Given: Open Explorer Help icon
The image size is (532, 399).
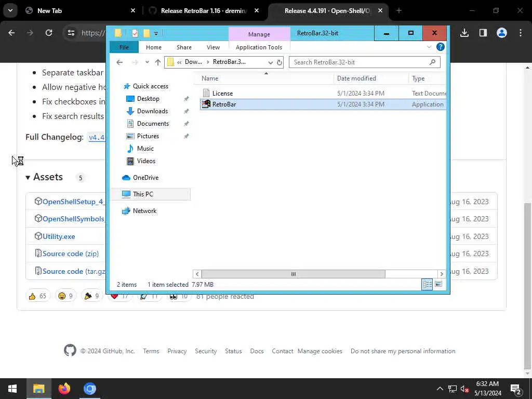Looking at the screenshot, I should (x=440, y=47).
